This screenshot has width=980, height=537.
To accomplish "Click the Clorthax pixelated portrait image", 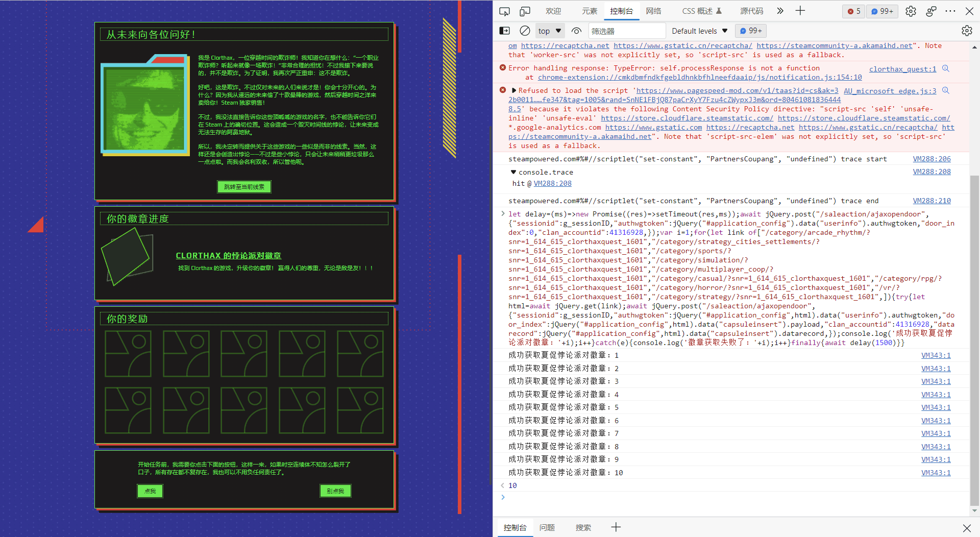I will (144, 106).
